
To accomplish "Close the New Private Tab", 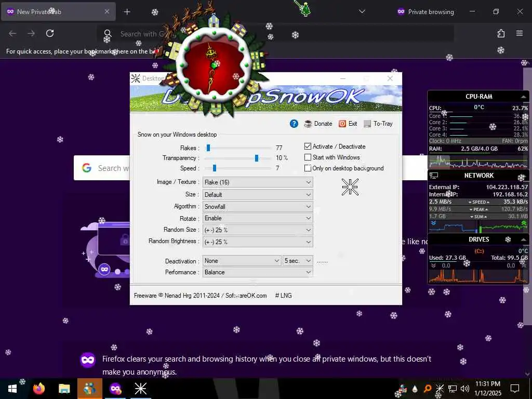I will [107, 11].
